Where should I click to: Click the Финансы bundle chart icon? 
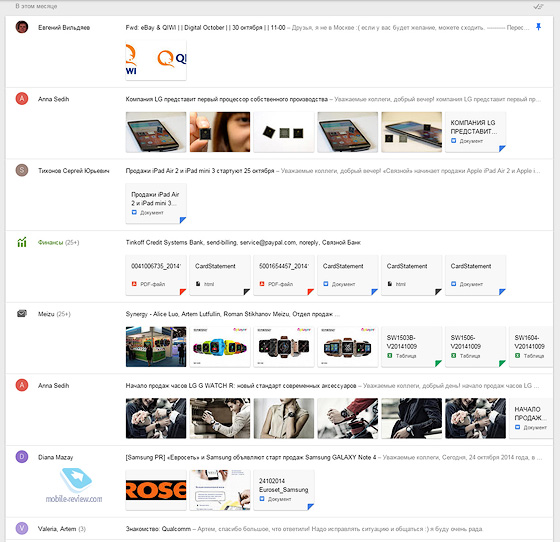point(22,242)
